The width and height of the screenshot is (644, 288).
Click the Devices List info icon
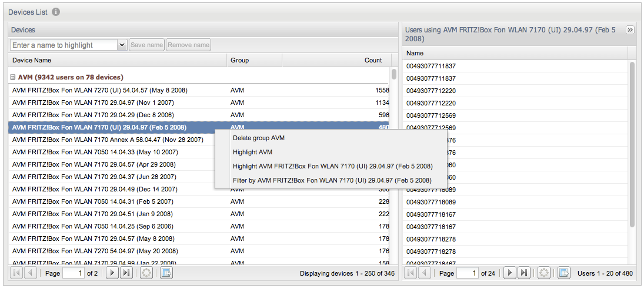coord(55,12)
